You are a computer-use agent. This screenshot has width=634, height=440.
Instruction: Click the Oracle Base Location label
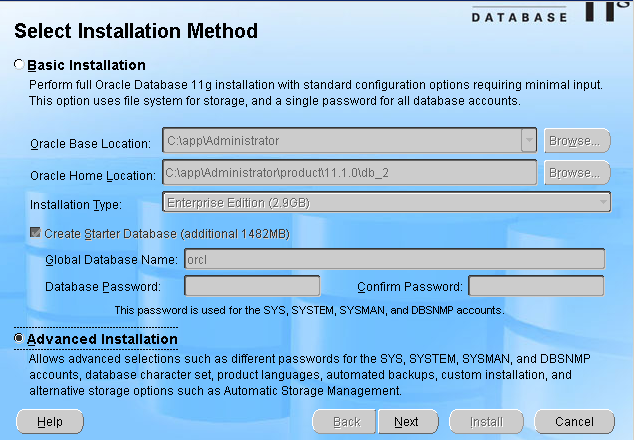click(x=90, y=144)
